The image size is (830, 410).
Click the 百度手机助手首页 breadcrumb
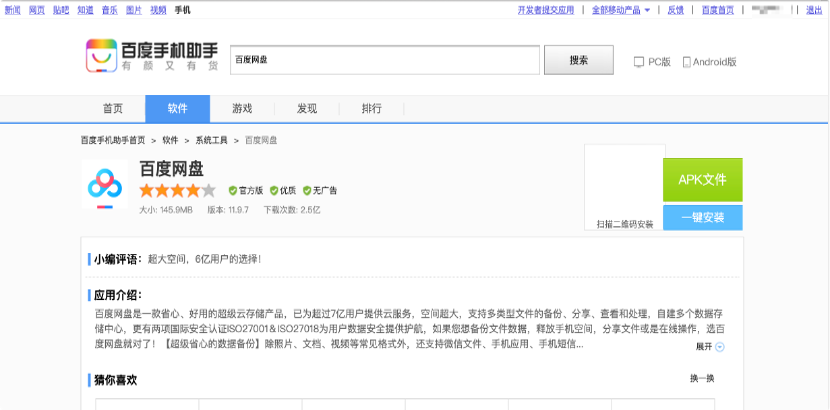[x=113, y=140]
